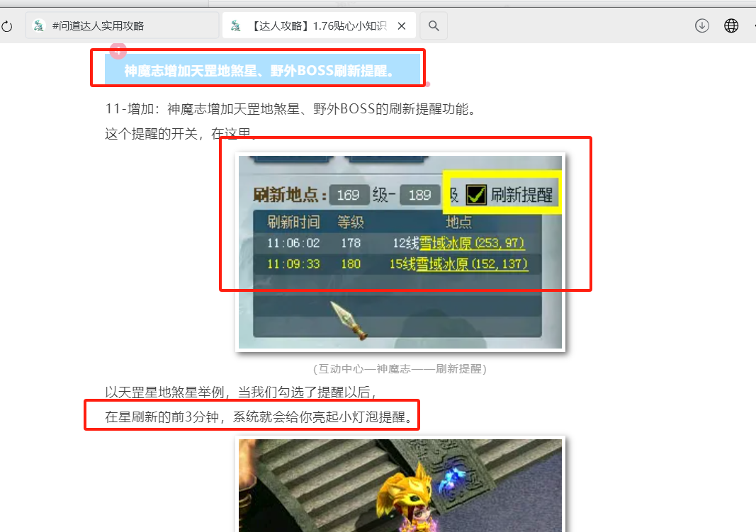This screenshot has height=532, width=756.
Task: Select the 【达人攻略】1.76贴心小知识 tab
Action: pyautogui.click(x=318, y=26)
